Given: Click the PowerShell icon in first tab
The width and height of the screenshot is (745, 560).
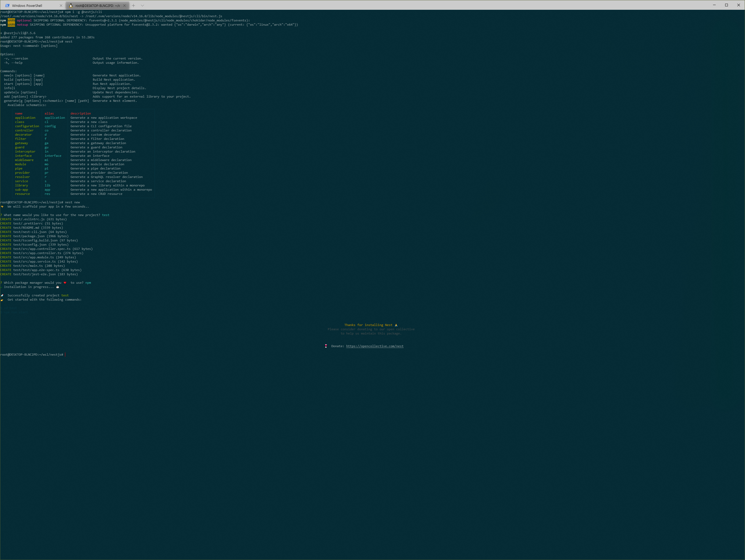Looking at the screenshot, I should [7, 5].
